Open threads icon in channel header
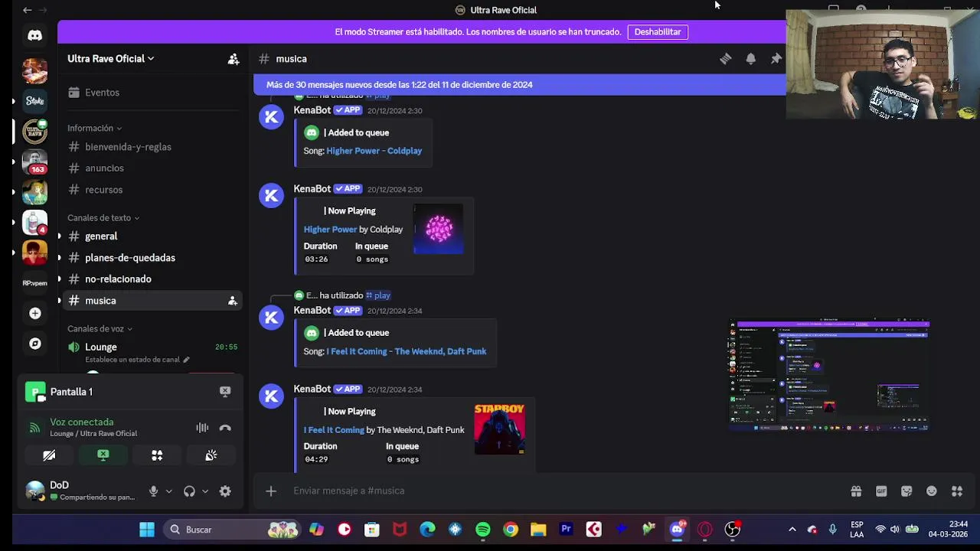Viewport: 980px width, 551px height. 725,59
